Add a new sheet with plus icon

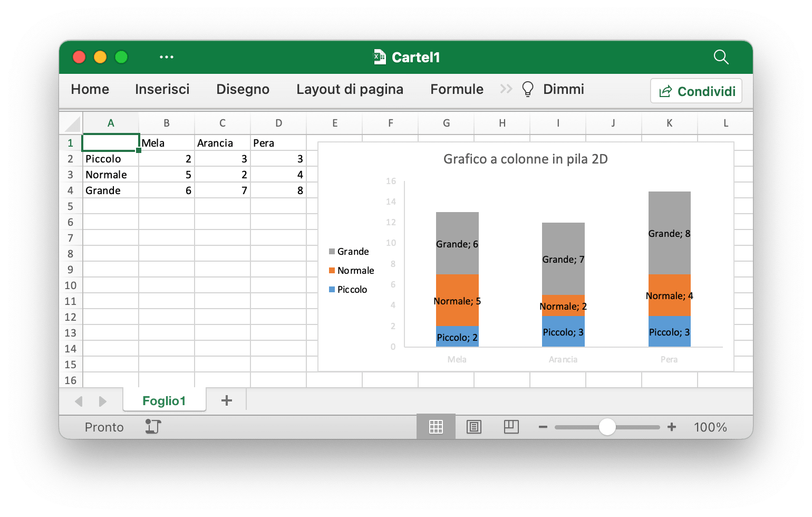(x=227, y=400)
